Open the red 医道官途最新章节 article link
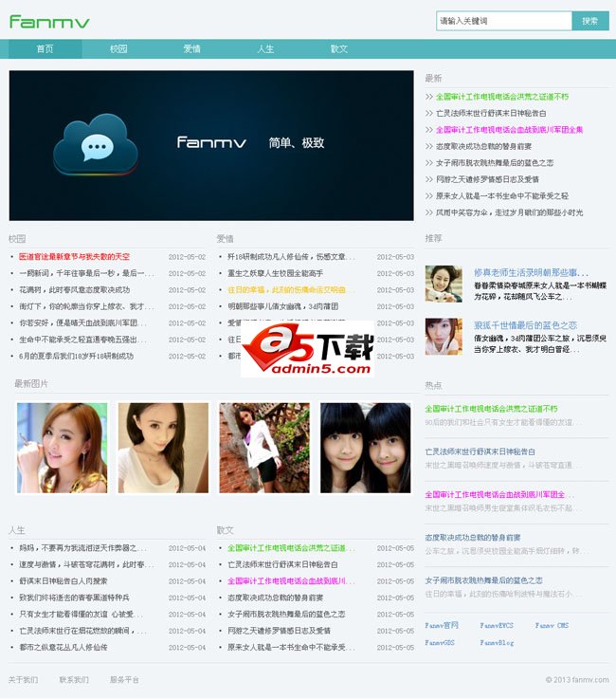Viewport: 616px width, 699px height. (75, 257)
